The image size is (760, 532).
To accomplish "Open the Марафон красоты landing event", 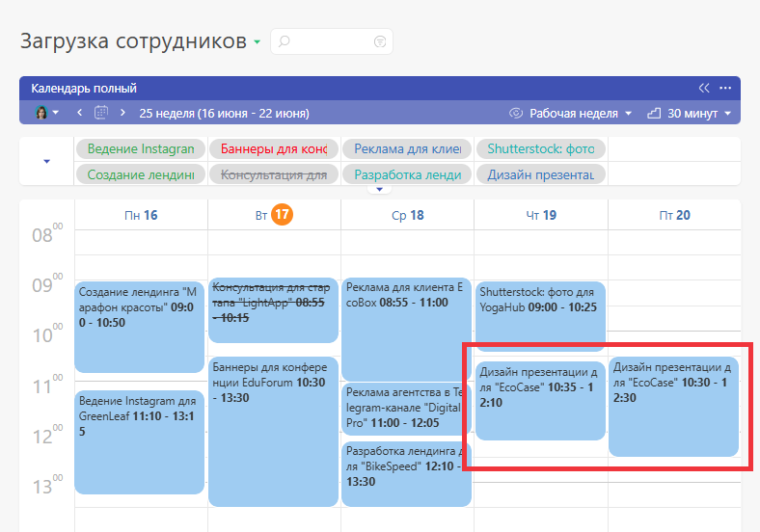I will coord(140,327).
